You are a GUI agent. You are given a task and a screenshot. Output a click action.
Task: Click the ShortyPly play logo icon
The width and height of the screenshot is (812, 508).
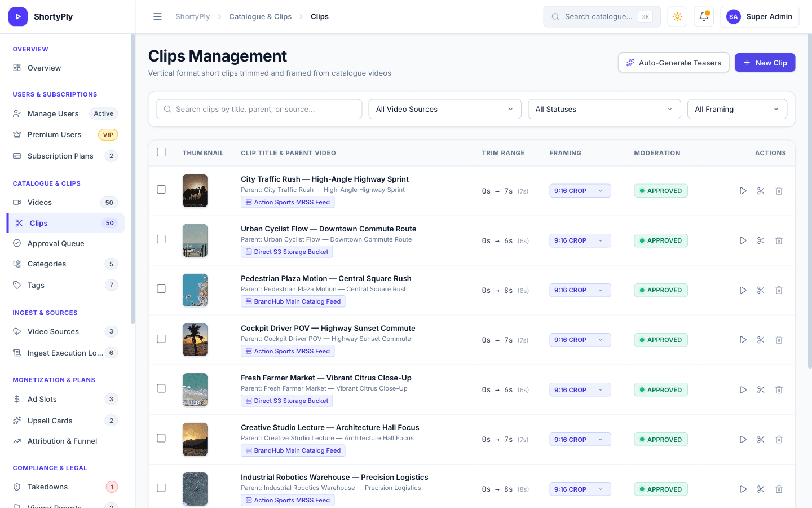click(x=18, y=17)
